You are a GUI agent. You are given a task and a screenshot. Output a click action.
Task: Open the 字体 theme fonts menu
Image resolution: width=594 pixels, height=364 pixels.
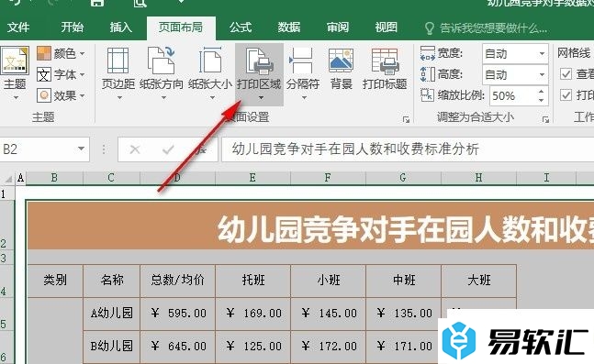61,74
